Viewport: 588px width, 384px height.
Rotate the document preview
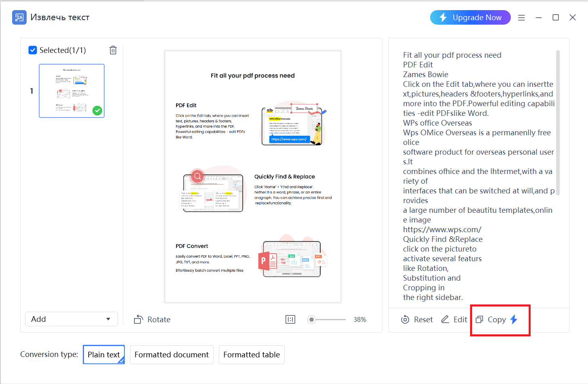coord(152,319)
